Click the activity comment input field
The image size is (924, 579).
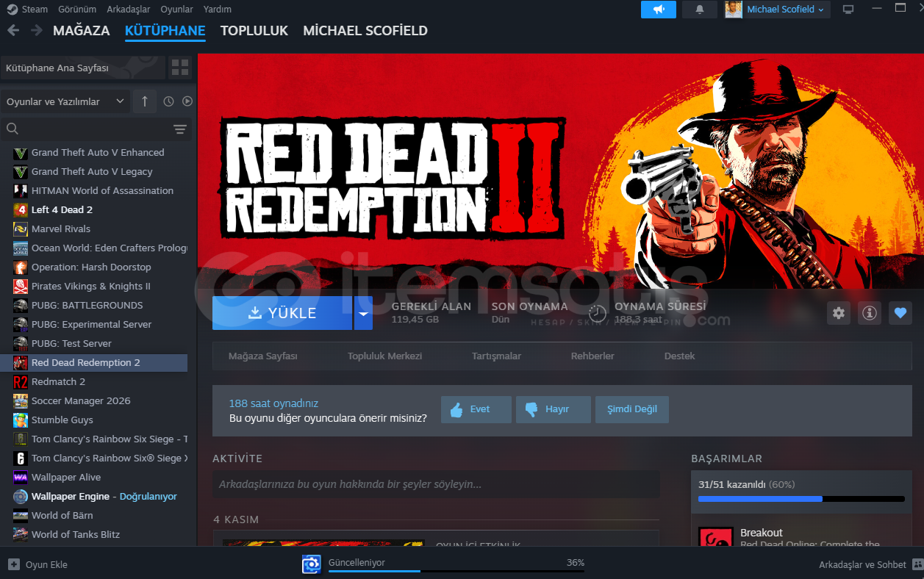[436, 485]
